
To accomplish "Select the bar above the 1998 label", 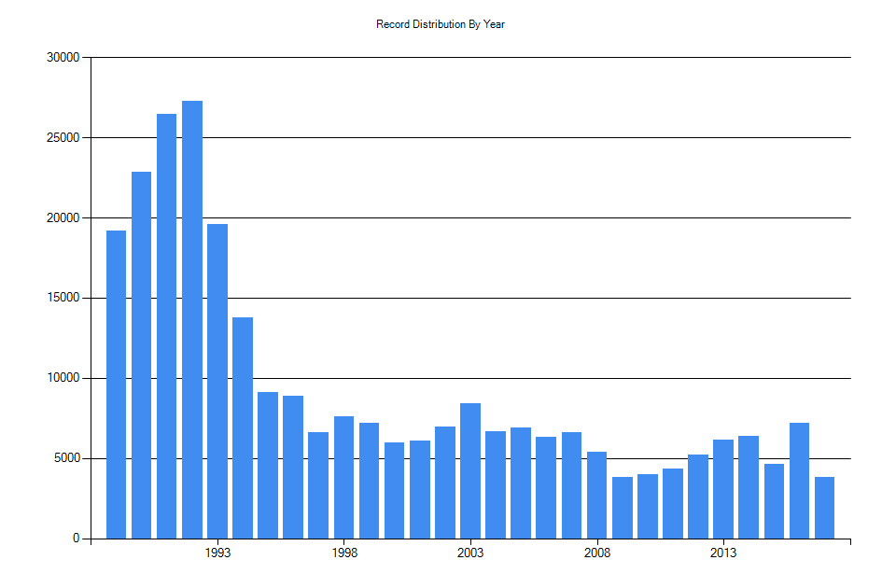I will click(343, 478).
